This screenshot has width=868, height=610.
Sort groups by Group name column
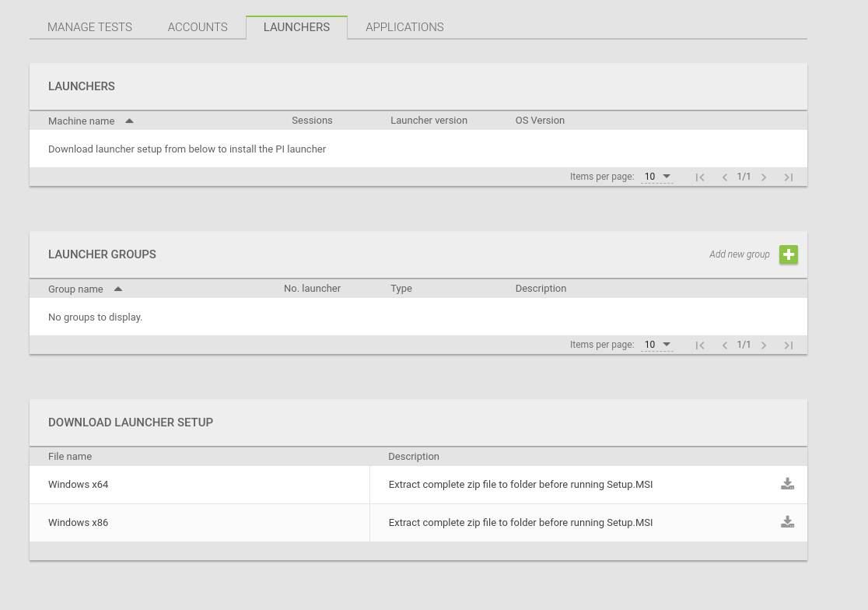(76, 289)
